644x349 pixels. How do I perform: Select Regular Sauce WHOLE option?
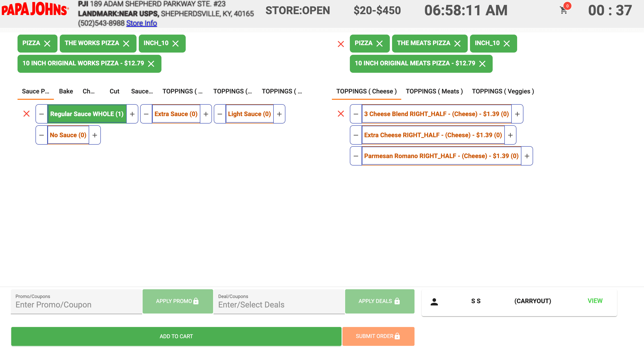click(87, 114)
